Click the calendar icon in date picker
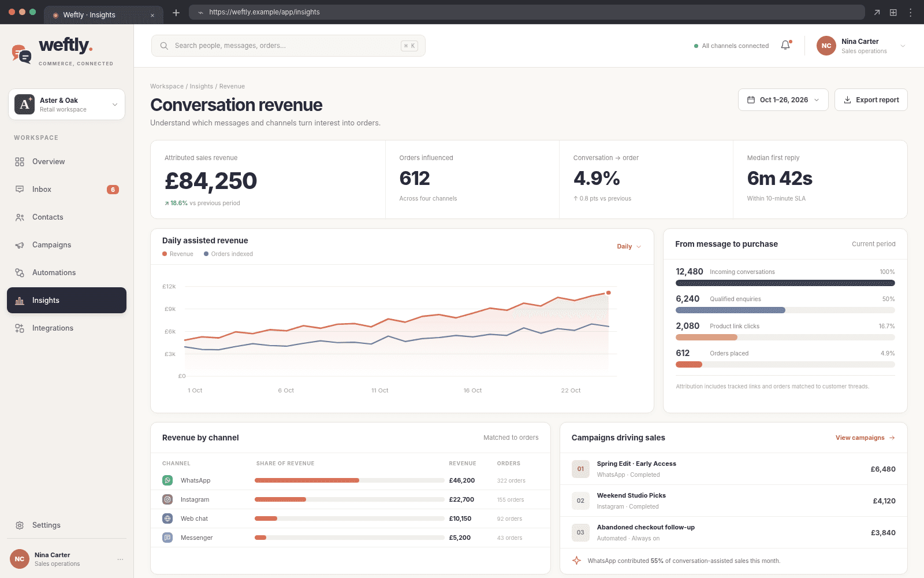 coord(751,100)
